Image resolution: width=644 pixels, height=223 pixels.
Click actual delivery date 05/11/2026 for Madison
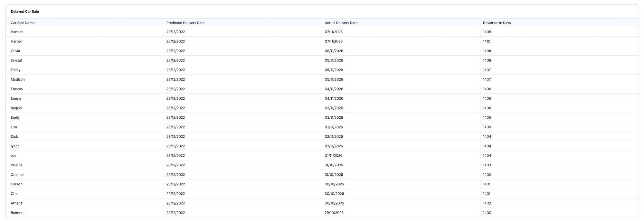(334, 79)
